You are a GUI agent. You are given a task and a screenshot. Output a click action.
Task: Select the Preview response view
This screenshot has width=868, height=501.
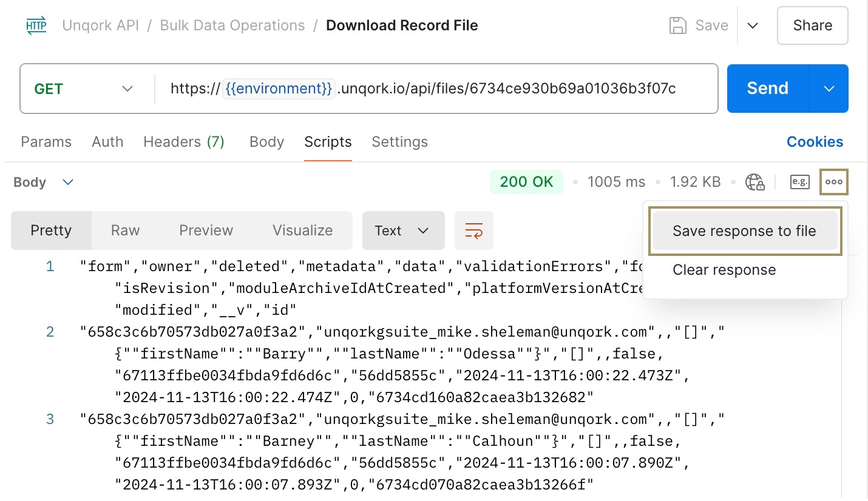pos(206,230)
